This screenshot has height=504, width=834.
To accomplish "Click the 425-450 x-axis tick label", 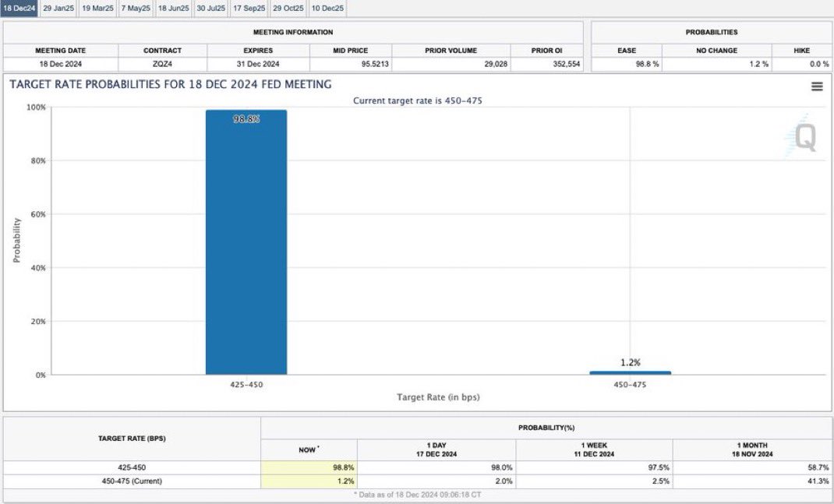I will (246, 384).
